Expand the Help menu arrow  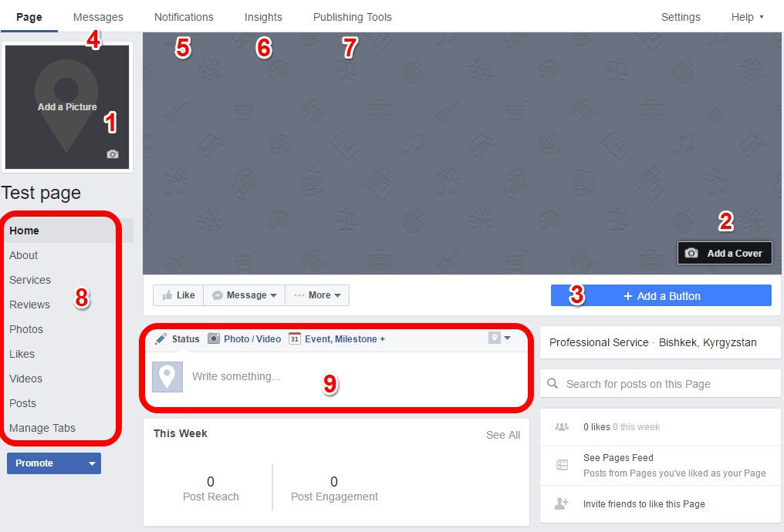[x=762, y=17]
